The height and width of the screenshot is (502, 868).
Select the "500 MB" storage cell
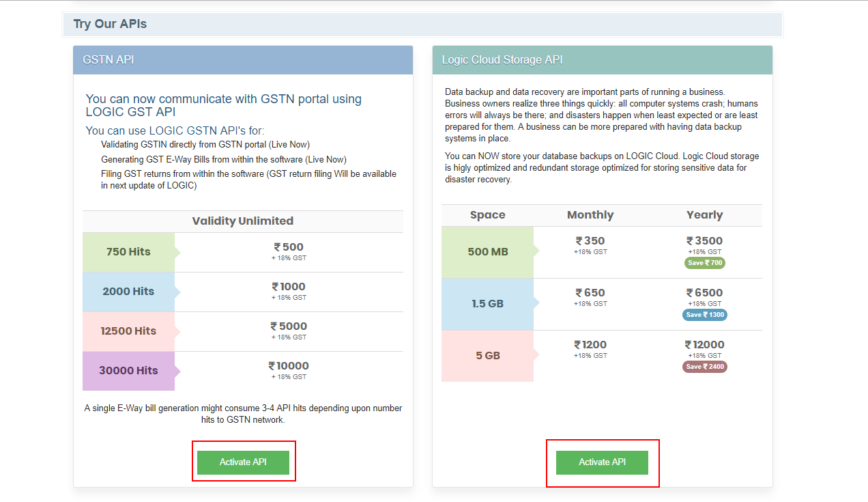(488, 252)
